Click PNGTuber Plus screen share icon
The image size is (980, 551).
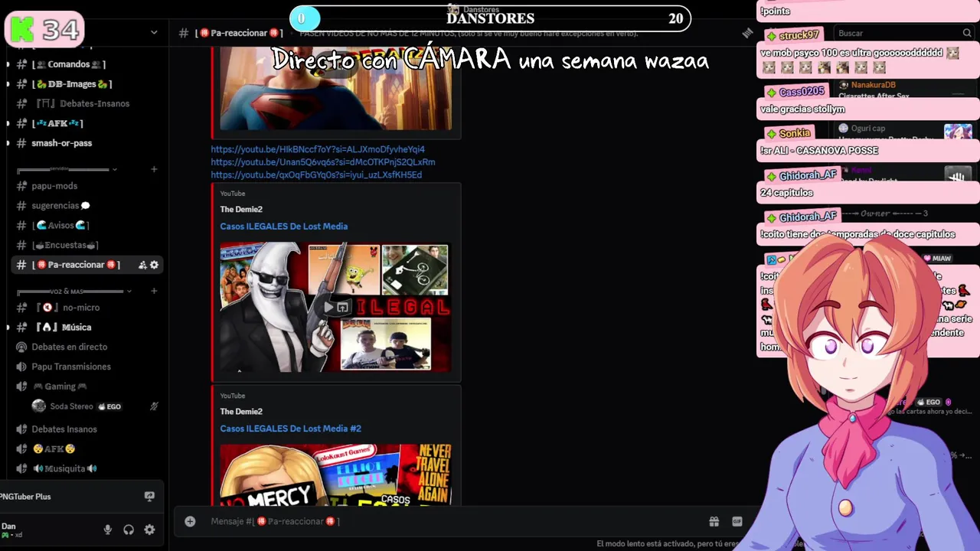tap(149, 497)
